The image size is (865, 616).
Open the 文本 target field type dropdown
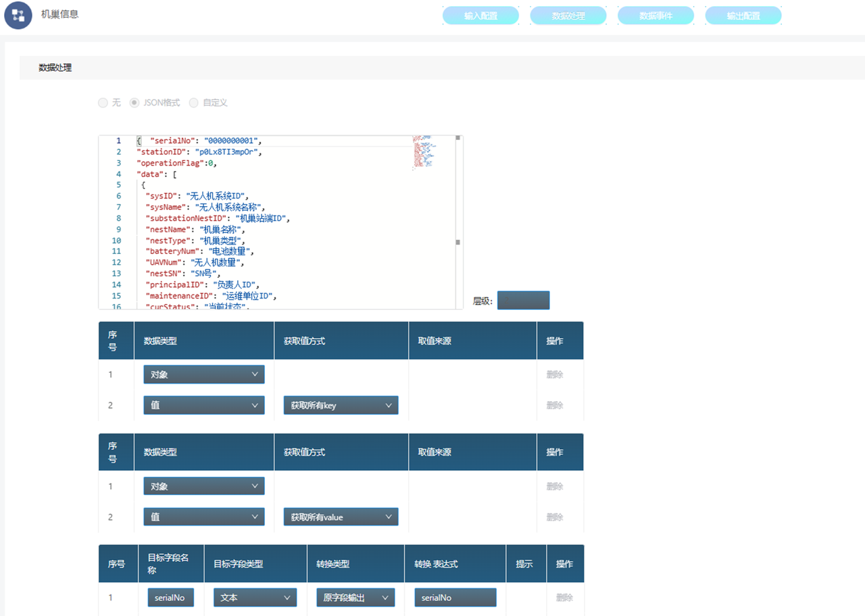point(255,598)
